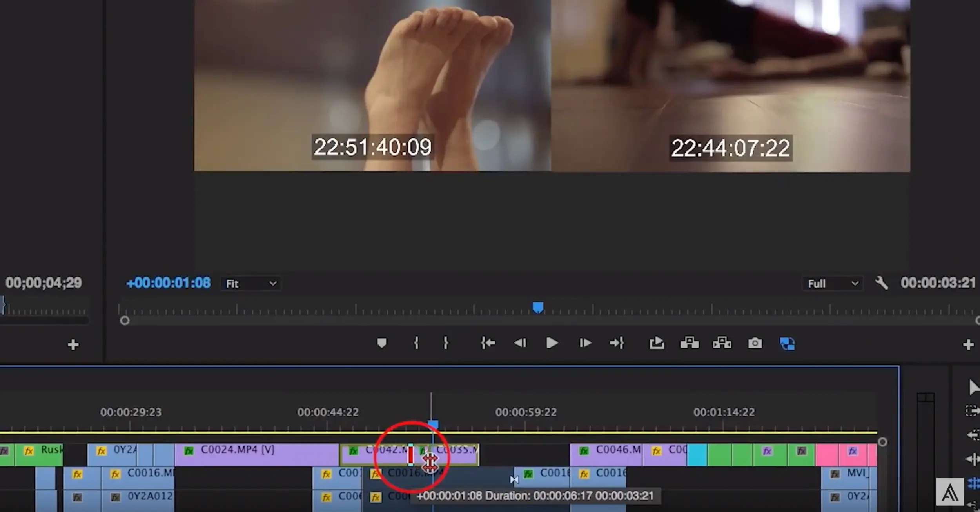980x512 pixels.
Task: Add a marker in the Program monitor
Action: point(381,343)
